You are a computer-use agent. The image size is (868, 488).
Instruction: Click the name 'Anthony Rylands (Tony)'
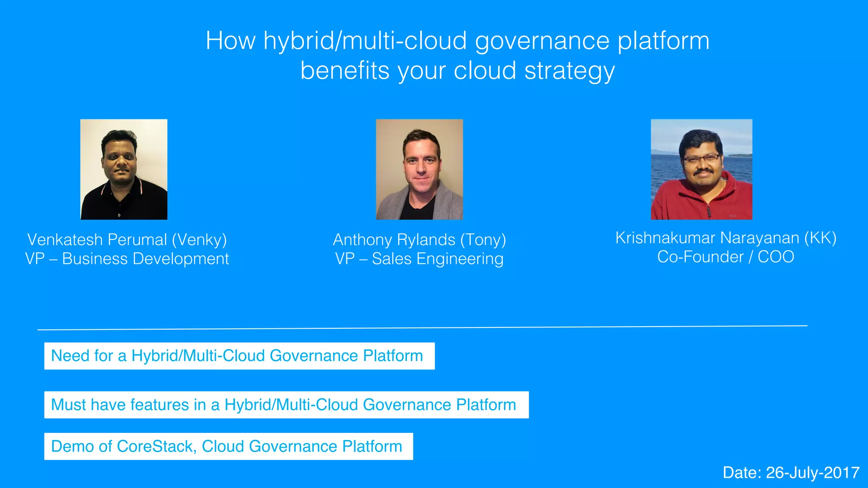(x=419, y=240)
